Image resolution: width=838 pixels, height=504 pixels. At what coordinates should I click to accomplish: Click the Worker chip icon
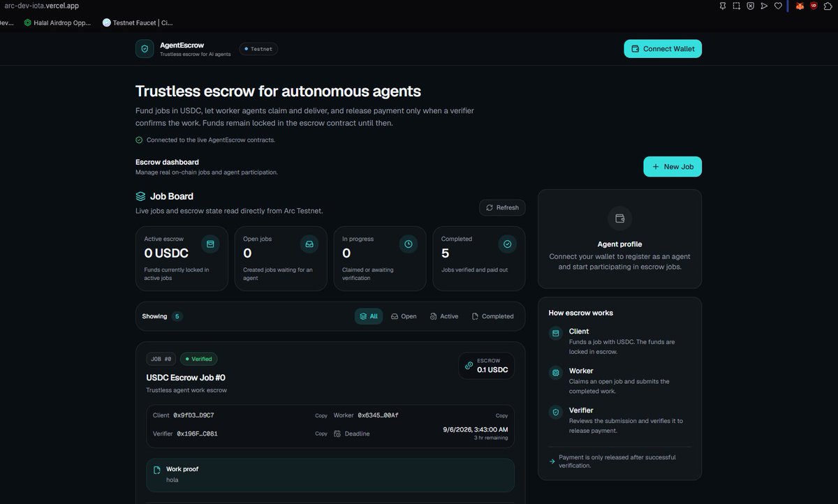click(x=556, y=373)
